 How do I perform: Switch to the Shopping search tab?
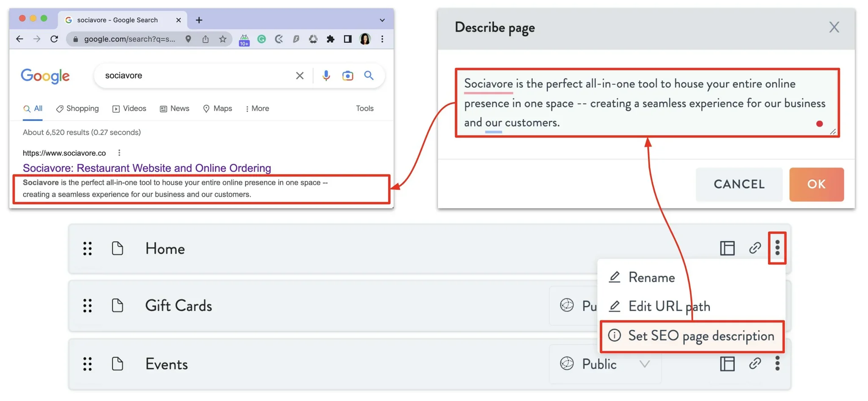coord(78,109)
